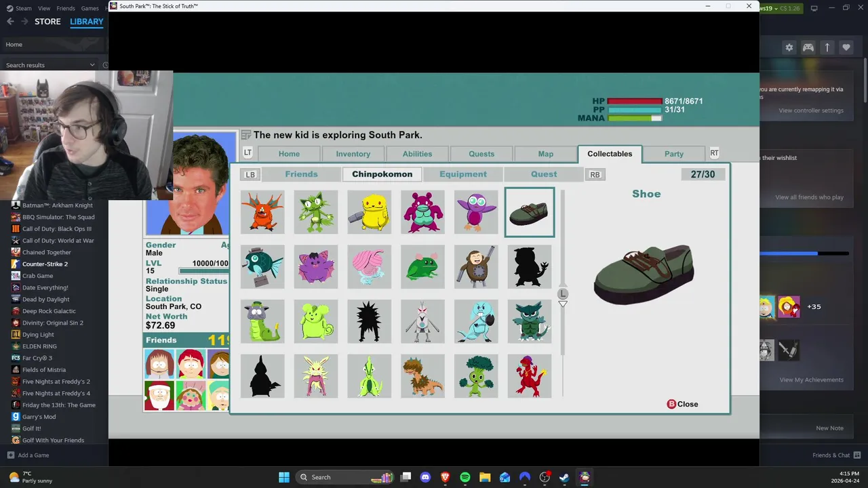Select the yellow Chinpokomon with hammer
This screenshot has width=868, height=488.
[x=369, y=212]
